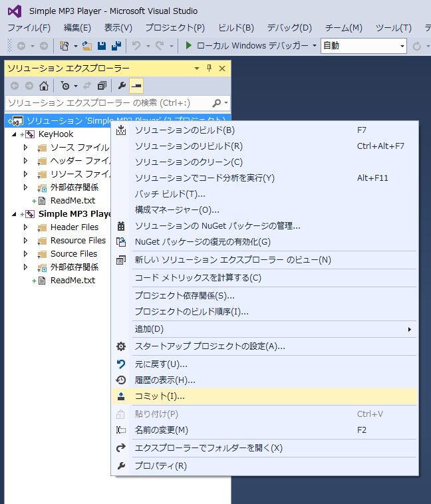Start the ローカル Windows デバッガー green play button
431x504 pixels.
click(189, 46)
